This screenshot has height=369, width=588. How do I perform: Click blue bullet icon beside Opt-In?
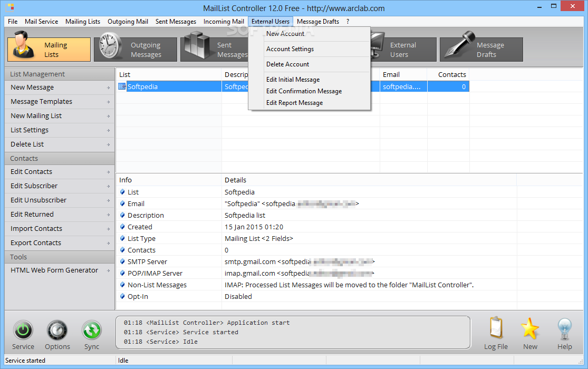122,296
